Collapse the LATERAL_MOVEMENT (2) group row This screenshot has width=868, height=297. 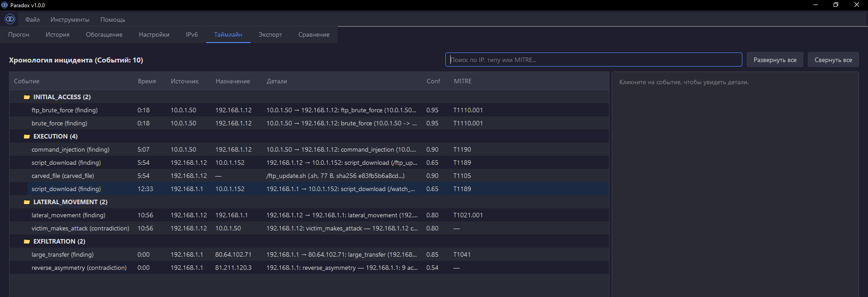tap(309, 202)
